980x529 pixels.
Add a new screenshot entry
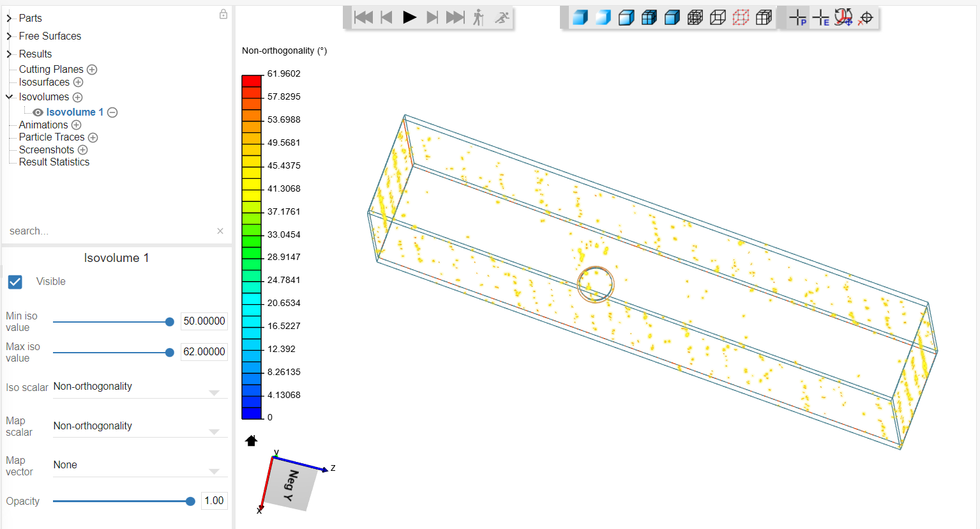tap(82, 150)
